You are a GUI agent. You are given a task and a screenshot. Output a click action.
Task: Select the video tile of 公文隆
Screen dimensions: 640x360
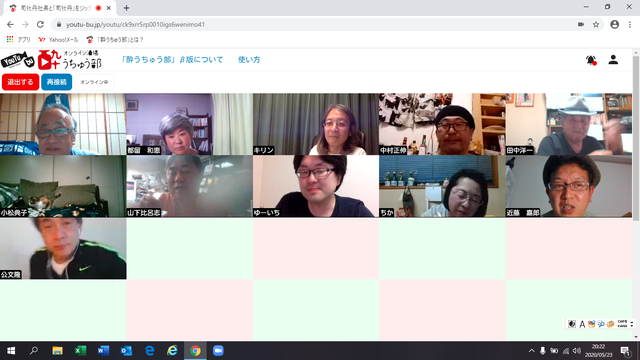(63, 248)
